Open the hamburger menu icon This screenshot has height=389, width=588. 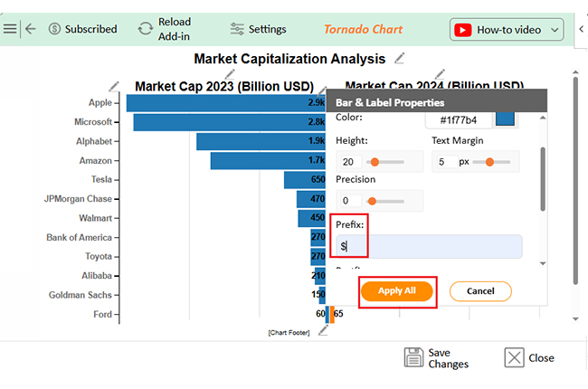tap(10, 29)
